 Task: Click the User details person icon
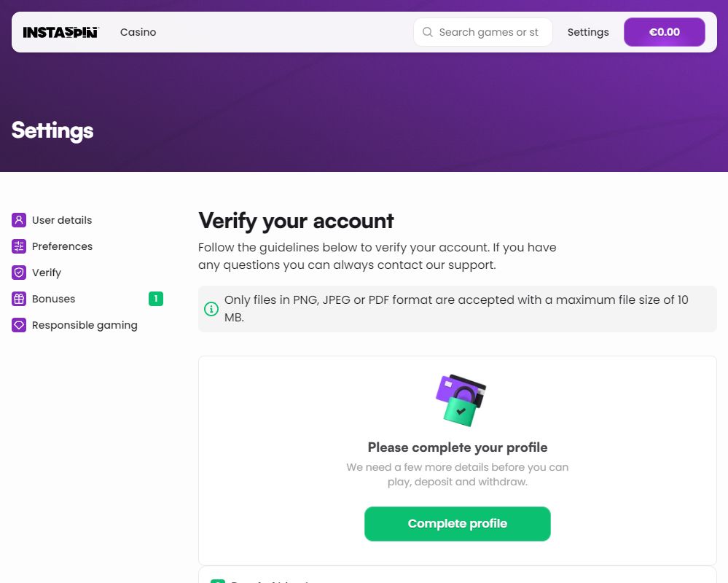(19, 220)
